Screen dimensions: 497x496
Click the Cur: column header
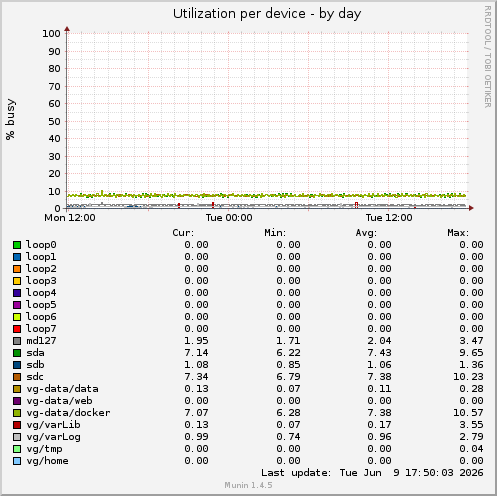(x=183, y=233)
